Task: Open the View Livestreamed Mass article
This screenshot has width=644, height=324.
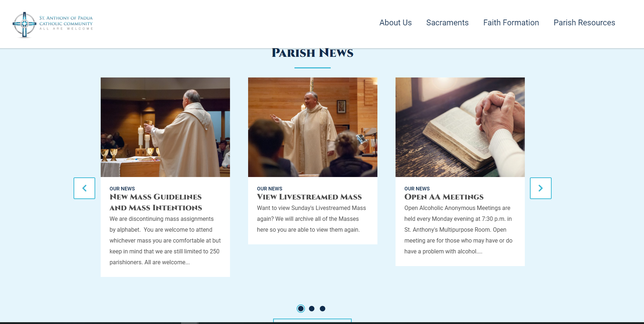Action: [x=309, y=197]
